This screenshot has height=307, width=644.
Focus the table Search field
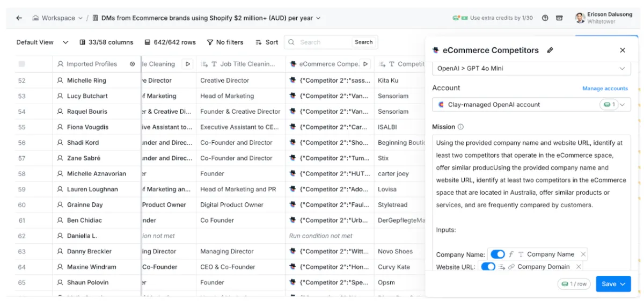click(318, 42)
